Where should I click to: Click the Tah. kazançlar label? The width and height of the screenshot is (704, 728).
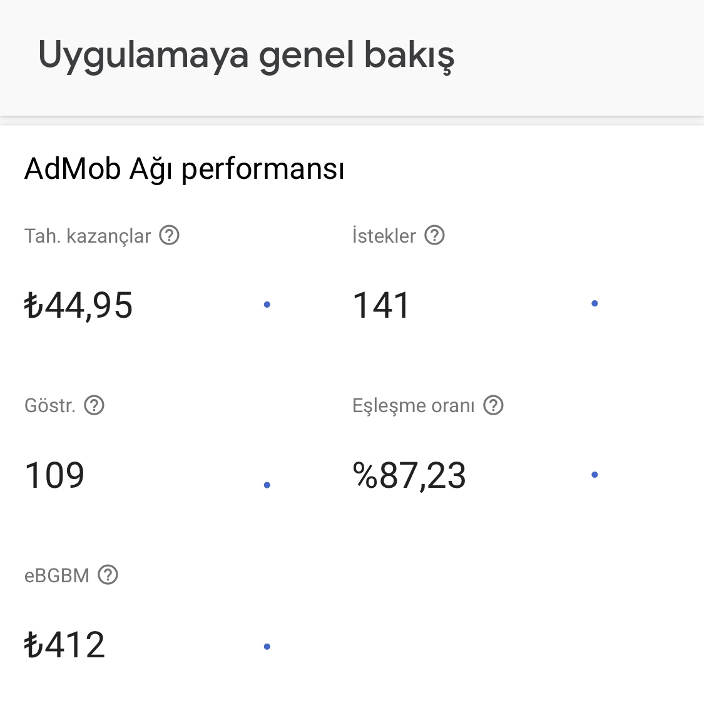click(88, 236)
